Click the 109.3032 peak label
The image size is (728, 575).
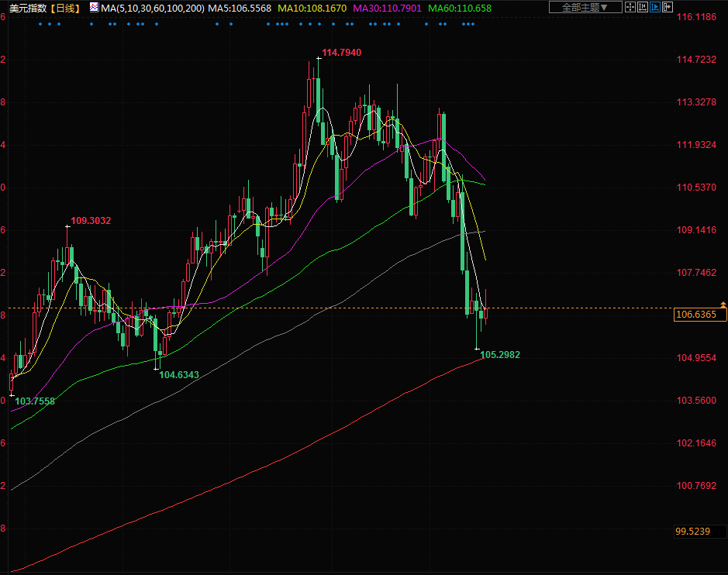[x=91, y=221]
